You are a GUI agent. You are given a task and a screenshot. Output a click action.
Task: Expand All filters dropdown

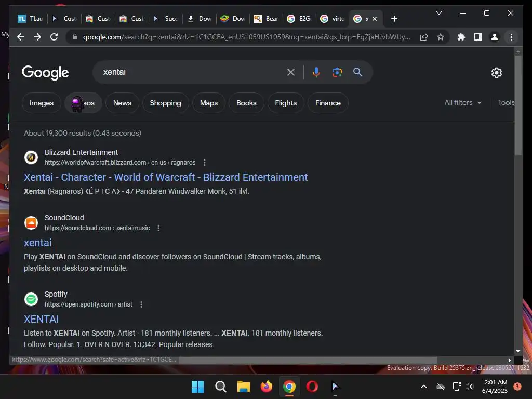[x=463, y=102]
